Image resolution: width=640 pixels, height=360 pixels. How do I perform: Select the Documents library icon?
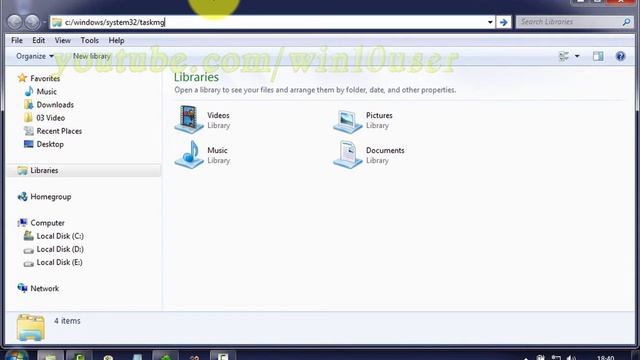(x=347, y=154)
